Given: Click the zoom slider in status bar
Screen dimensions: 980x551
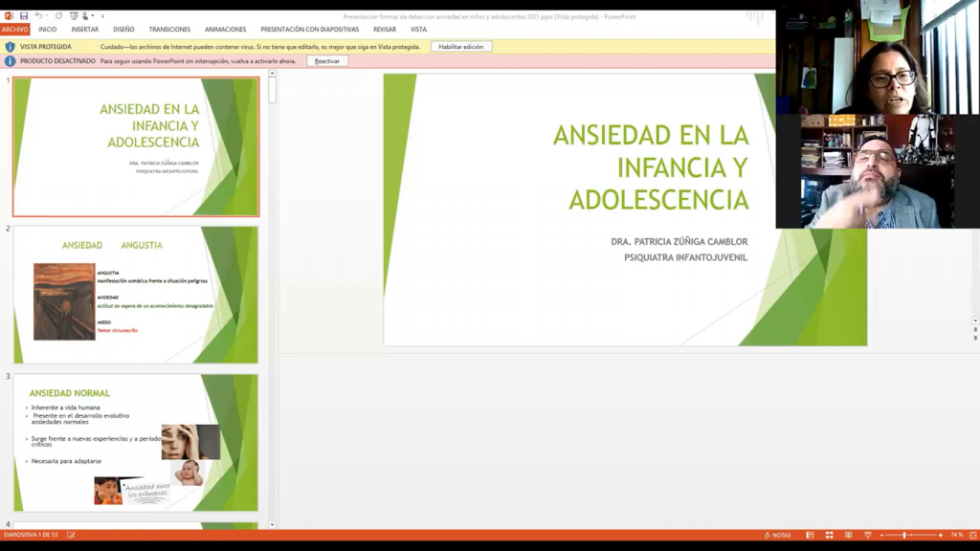Looking at the screenshot, I should tap(904, 535).
